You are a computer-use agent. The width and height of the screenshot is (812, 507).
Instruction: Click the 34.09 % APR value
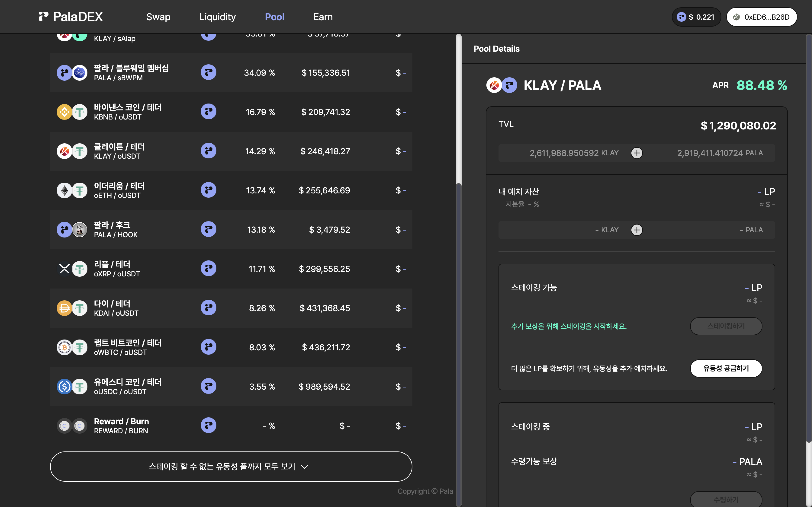point(259,73)
